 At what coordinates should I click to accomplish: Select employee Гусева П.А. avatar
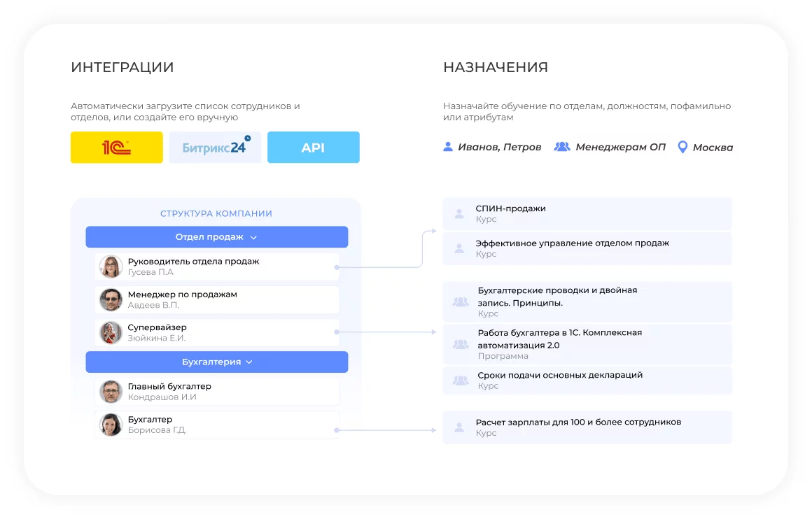point(111,266)
